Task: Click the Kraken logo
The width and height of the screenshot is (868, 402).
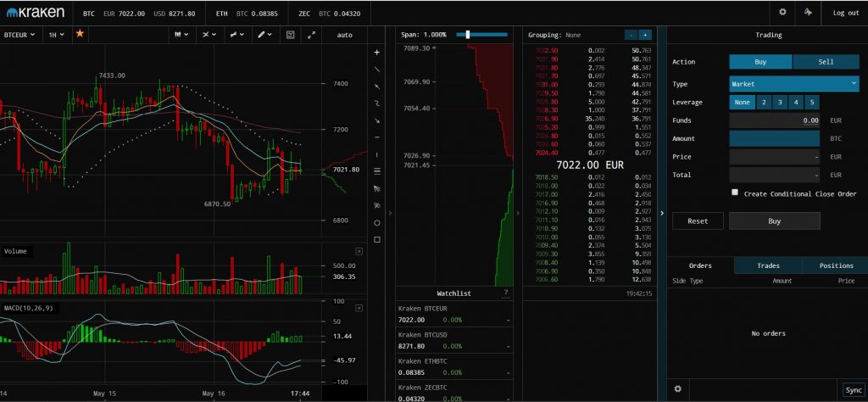Action: click(x=36, y=13)
